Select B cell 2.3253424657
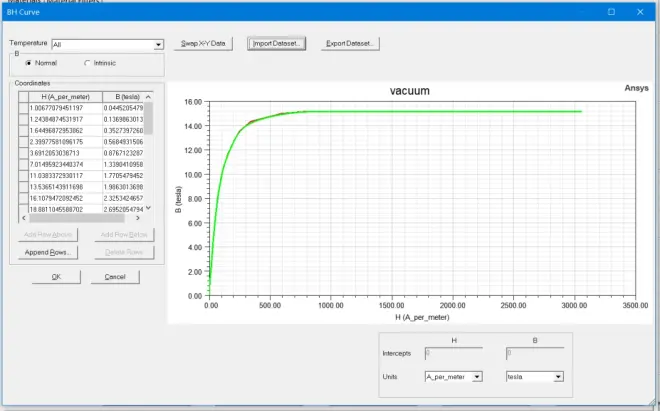The width and height of the screenshot is (660, 411). point(123,198)
